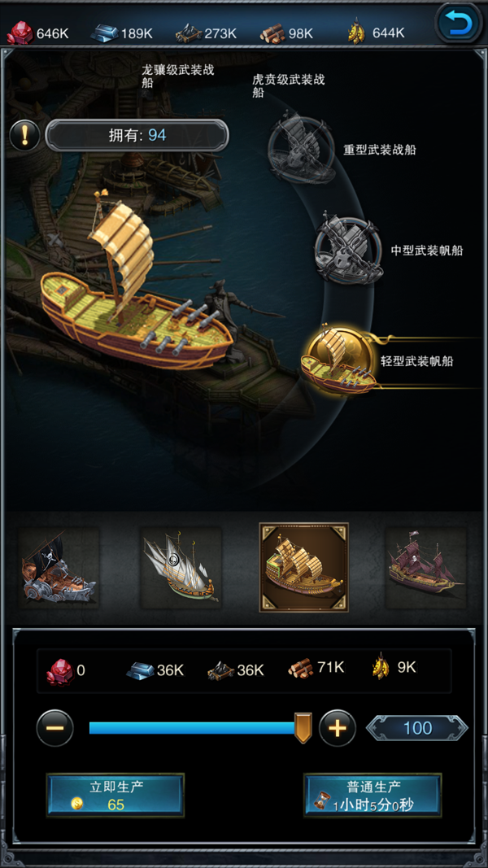Image resolution: width=488 pixels, height=868 pixels.
Task: Pick the highlighted gold-sail ship thumbnail
Action: coord(303,567)
